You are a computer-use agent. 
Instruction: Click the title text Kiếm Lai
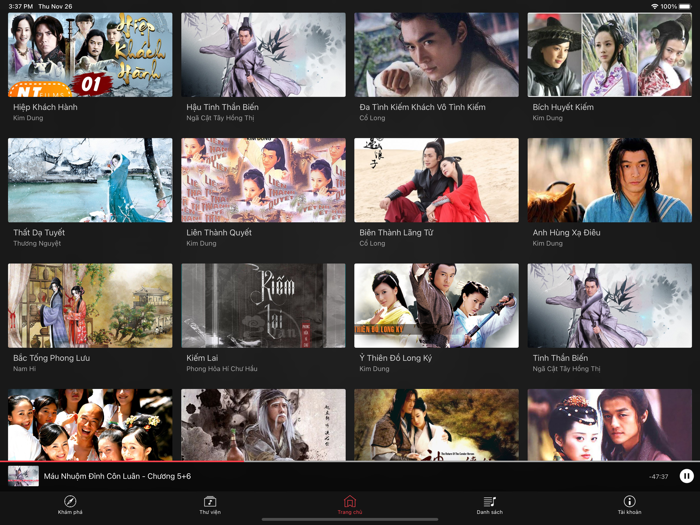coord(202,358)
